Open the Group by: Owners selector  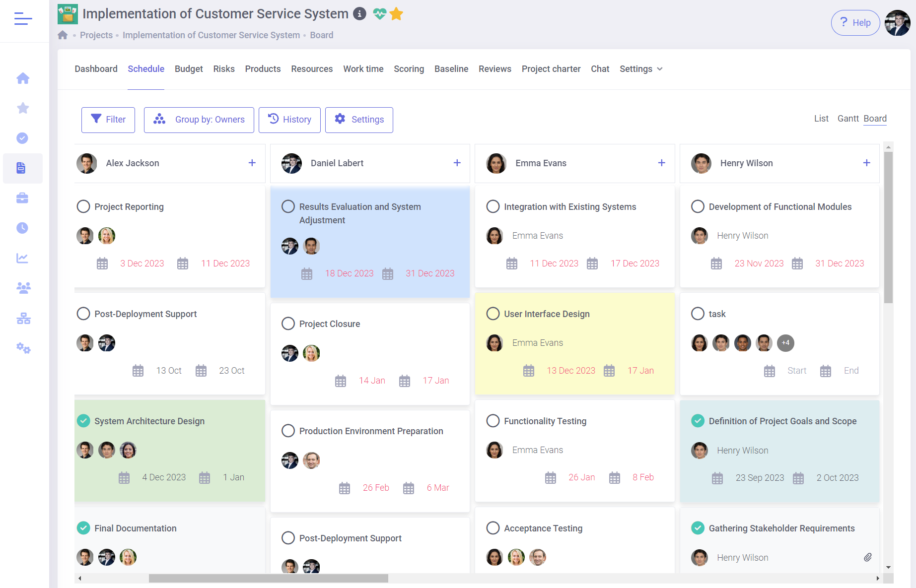[x=199, y=120]
